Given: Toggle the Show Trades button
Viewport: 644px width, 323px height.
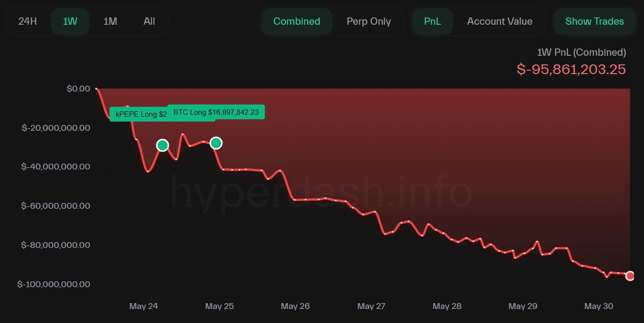Looking at the screenshot, I should coord(594,21).
